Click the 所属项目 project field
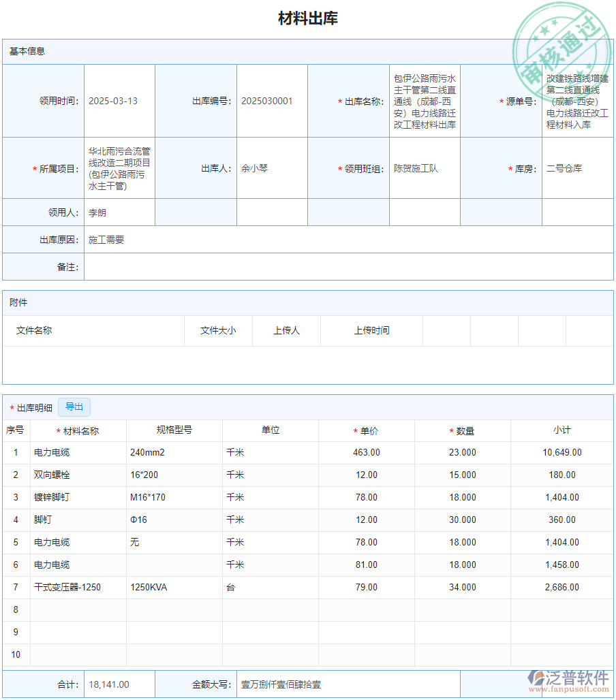 (119, 168)
